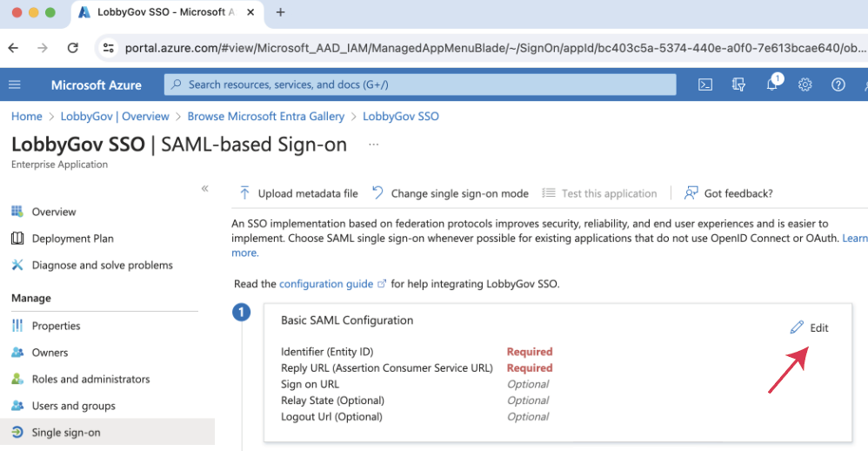Click the Diagnose and solve problems wrench icon

pyautogui.click(x=17, y=265)
